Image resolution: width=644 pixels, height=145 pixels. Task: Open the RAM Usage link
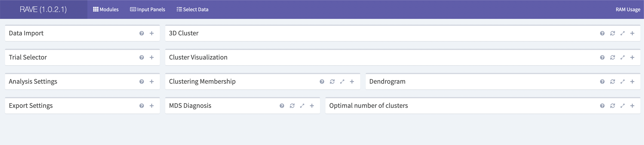(x=628, y=9)
